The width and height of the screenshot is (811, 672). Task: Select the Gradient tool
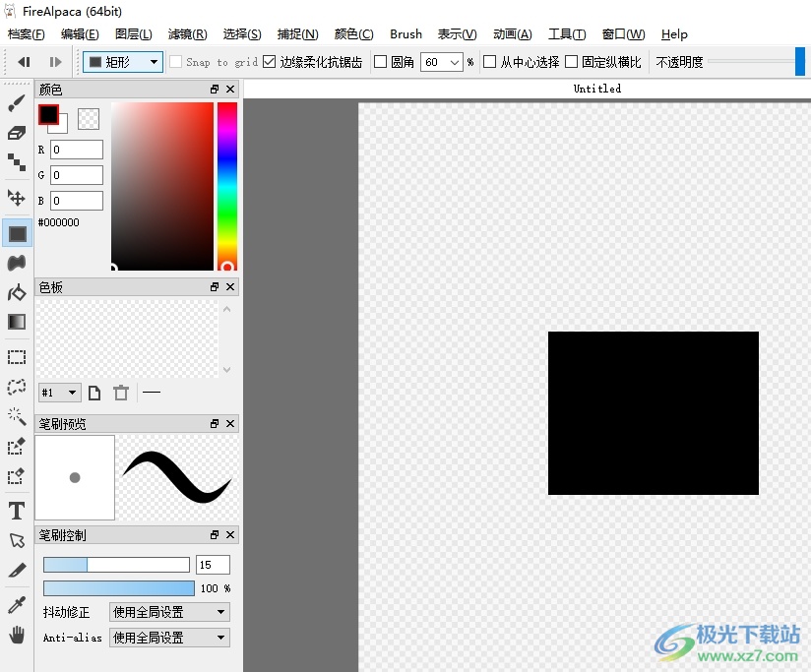[x=17, y=322]
